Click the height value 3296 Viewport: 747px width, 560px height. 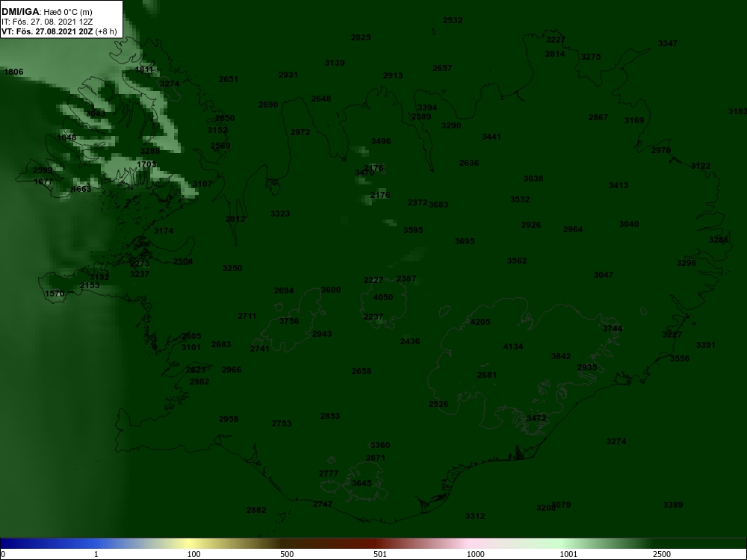click(686, 263)
